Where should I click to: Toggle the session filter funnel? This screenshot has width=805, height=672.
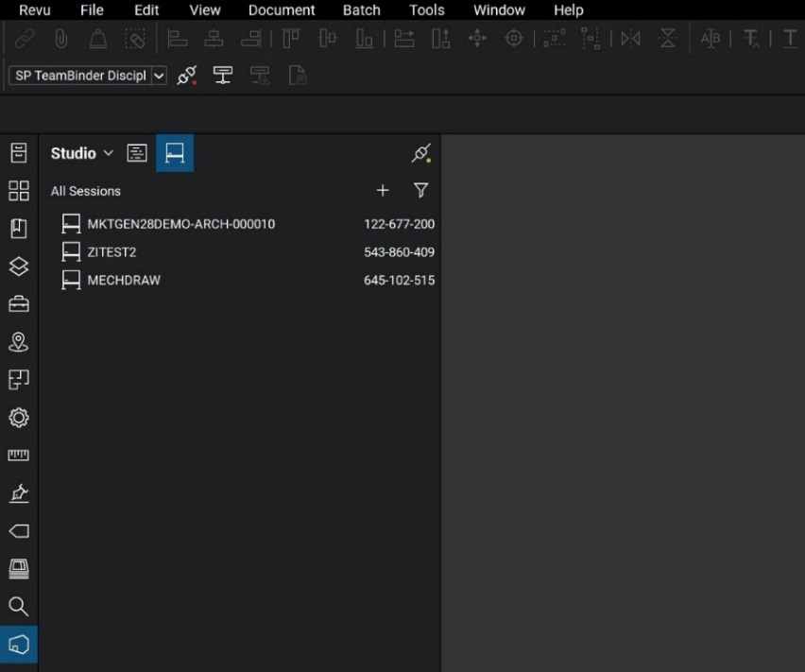tap(420, 190)
